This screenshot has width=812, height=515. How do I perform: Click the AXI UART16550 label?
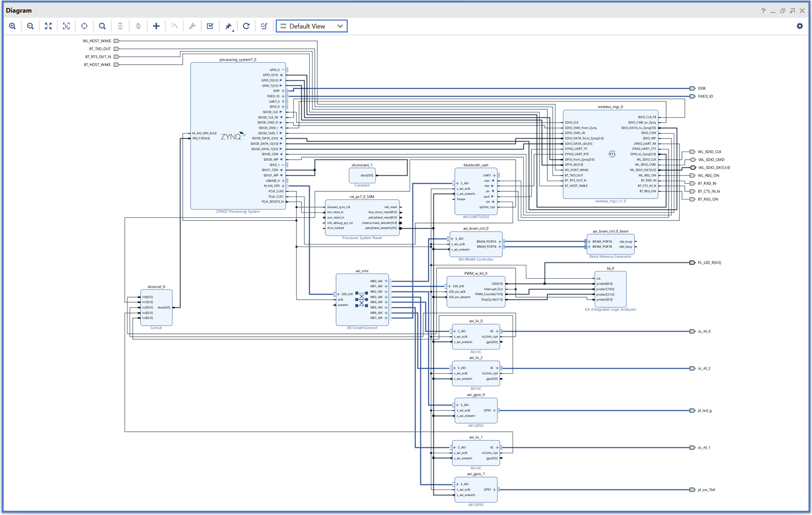pyautogui.click(x=476, y=217)
